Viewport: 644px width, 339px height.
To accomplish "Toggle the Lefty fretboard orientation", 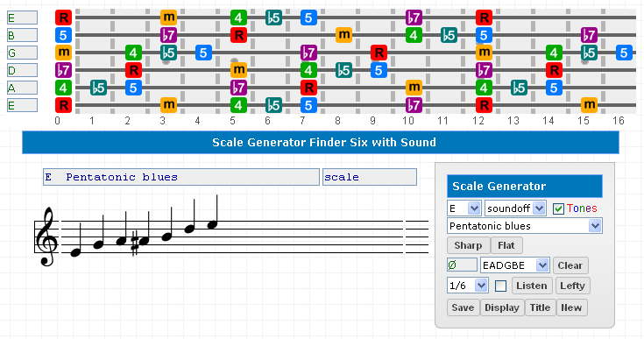I will (572, 286).
